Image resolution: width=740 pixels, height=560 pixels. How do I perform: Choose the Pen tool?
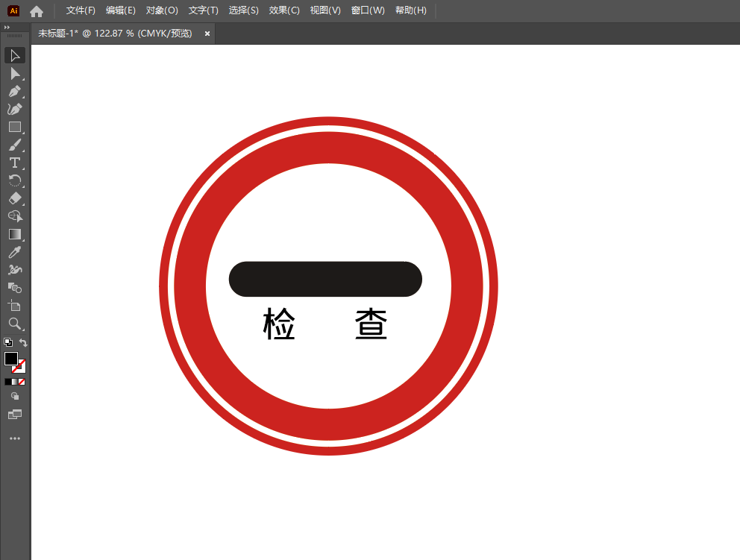pos(14,91)
